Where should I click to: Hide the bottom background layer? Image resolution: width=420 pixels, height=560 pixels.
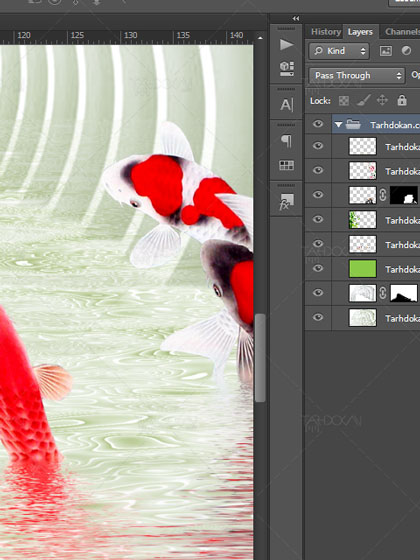[318, 317]
